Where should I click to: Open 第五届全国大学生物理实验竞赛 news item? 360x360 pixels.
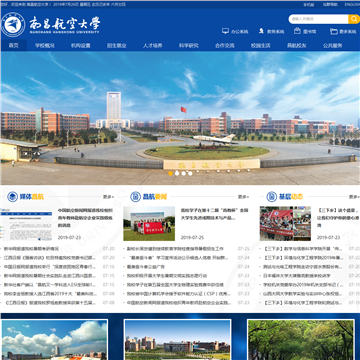click(x=175, y=285)
